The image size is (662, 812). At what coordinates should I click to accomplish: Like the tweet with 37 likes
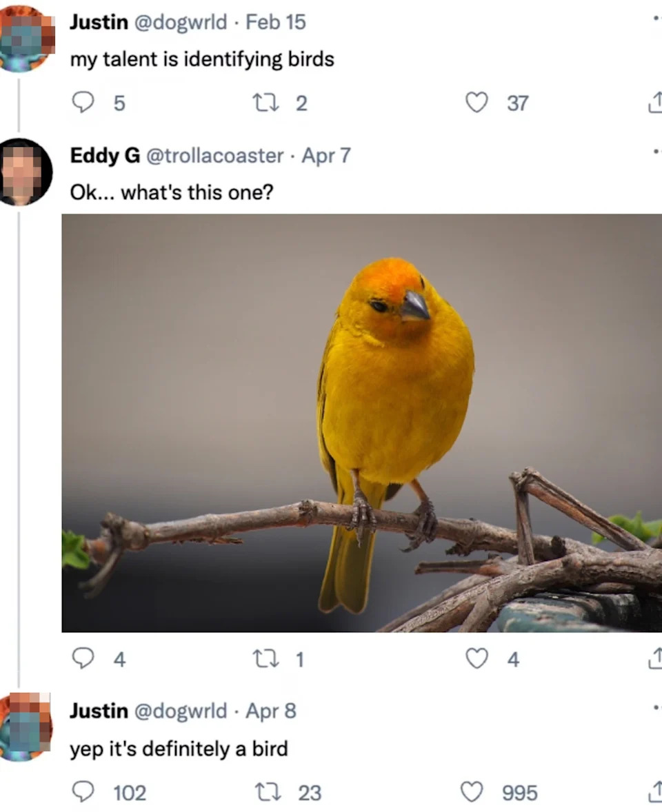[477, 103]
